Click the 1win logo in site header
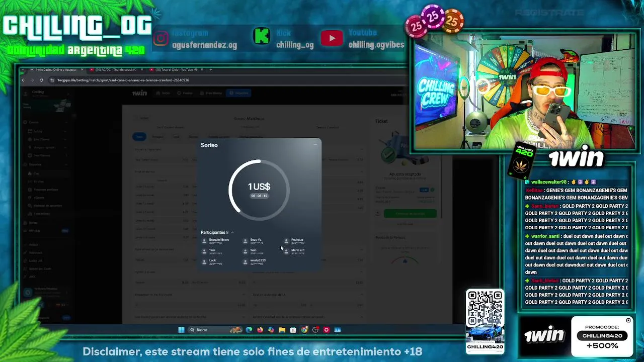Viewport: 644px width, 362px height. pyautogui.click(x=139, y=93)
